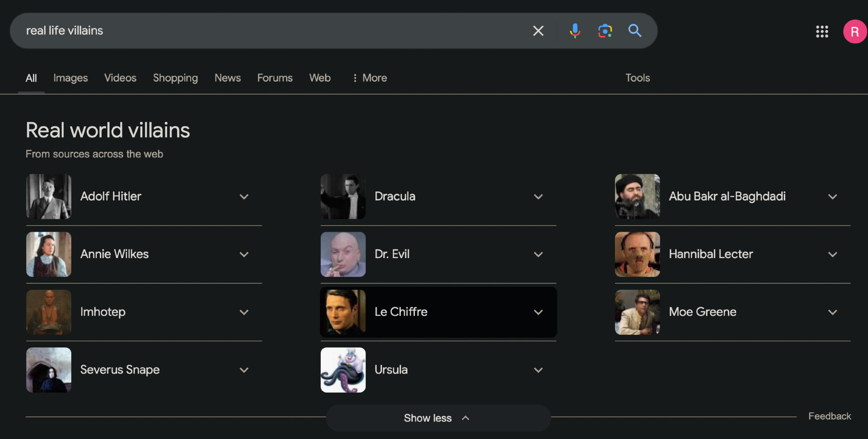Click the Hannibal Lecter thumbnail
This screenshot has height=439, width=868.
pos(637,254)
